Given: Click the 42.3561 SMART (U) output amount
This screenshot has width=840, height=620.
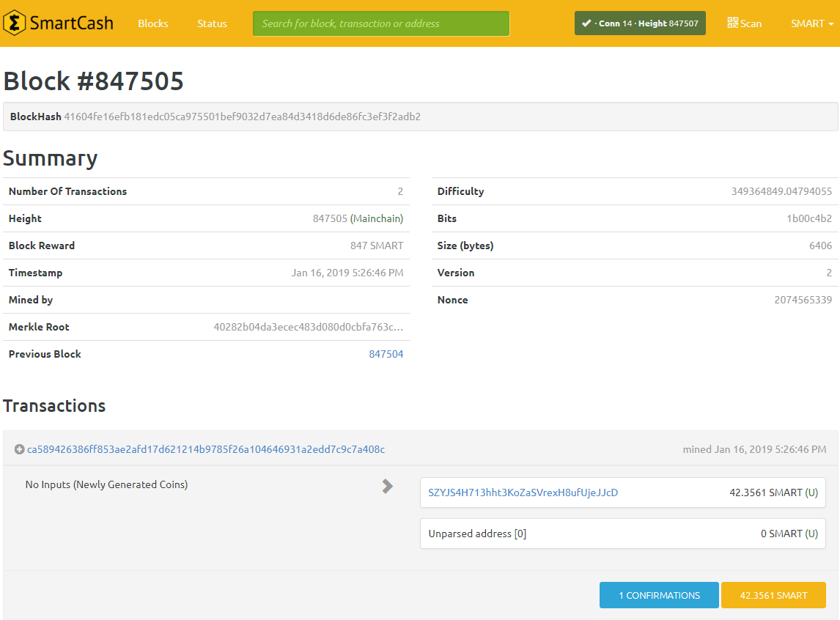Looking at the screenshot, I should point(773,492).
